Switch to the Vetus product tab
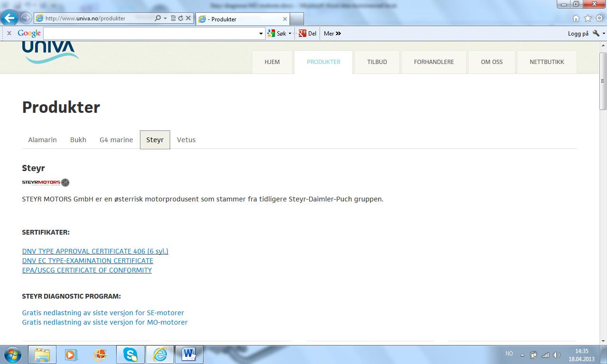Viewport: 607px width, 364px height. click(x=186, y=140)
